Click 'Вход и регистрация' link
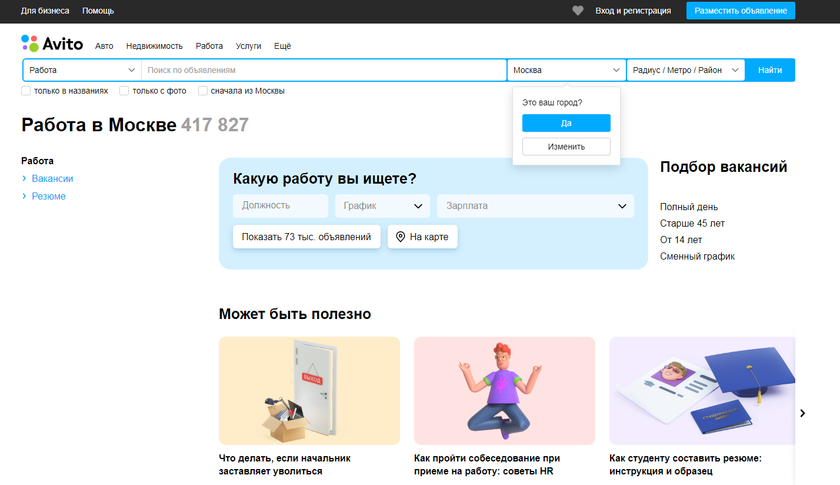840x485 pixels. click(633, 11)
